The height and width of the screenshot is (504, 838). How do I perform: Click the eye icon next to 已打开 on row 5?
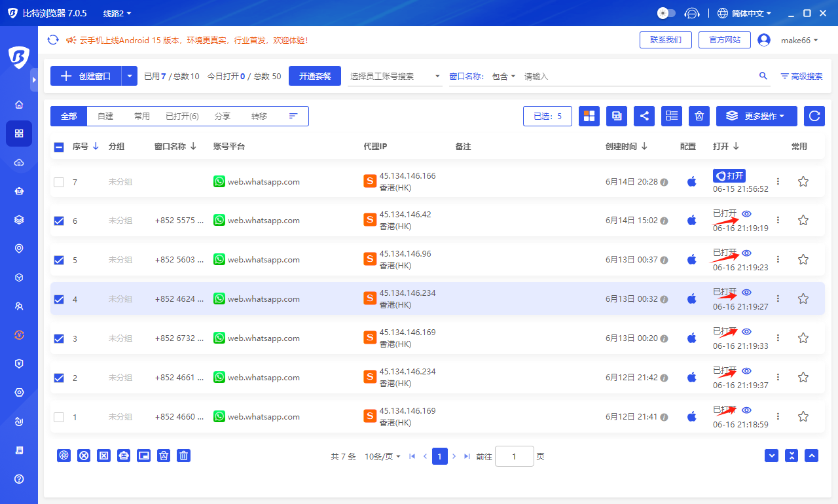pyautogui.click(x=746, y=252)
